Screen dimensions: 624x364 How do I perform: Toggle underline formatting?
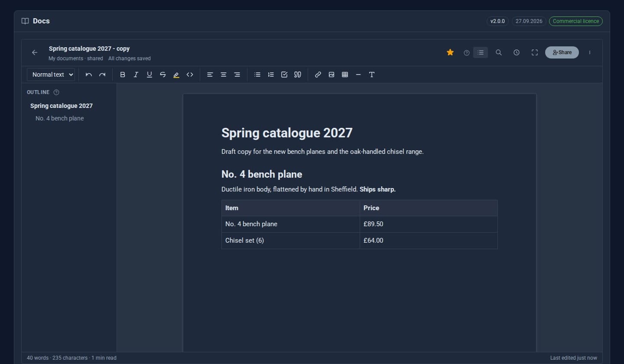tap(149, 75)
